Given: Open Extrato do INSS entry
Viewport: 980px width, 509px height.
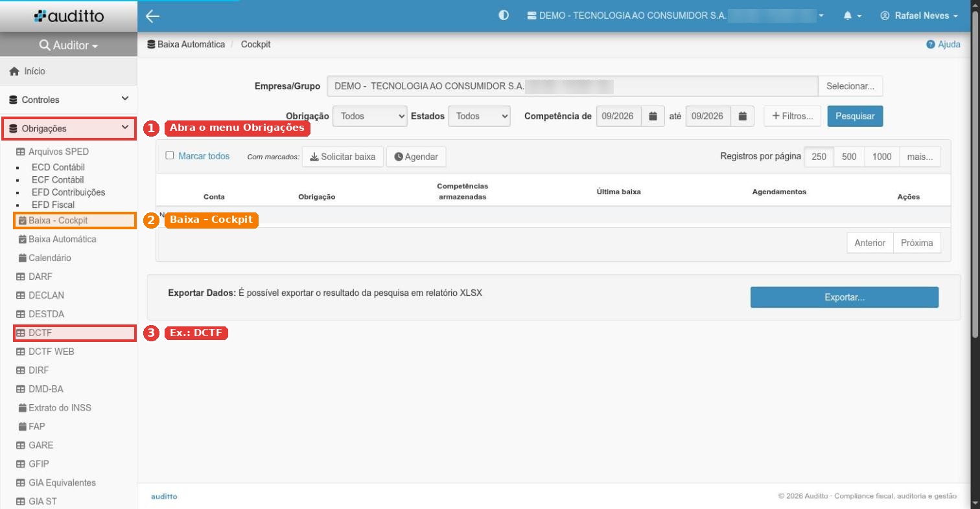Looking at the screenshot, I should (55, 408).
